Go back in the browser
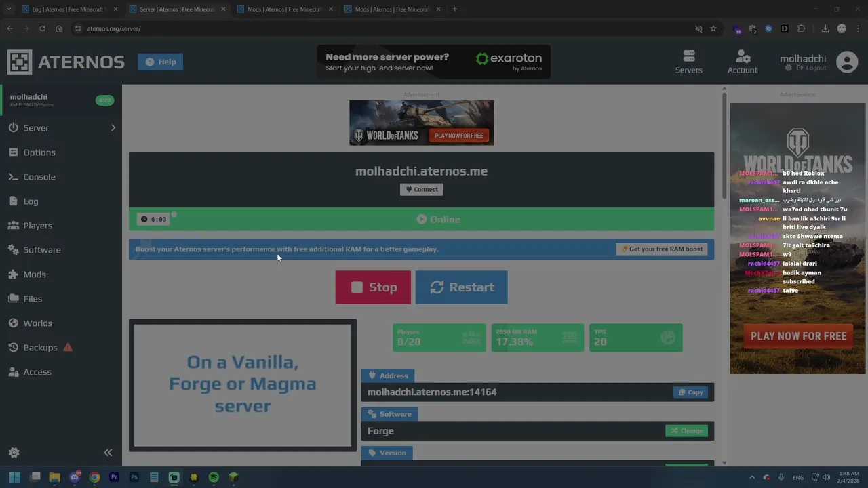Image resolution: width=868 pixels, height=488 pixels. click(x=9, y=28)
